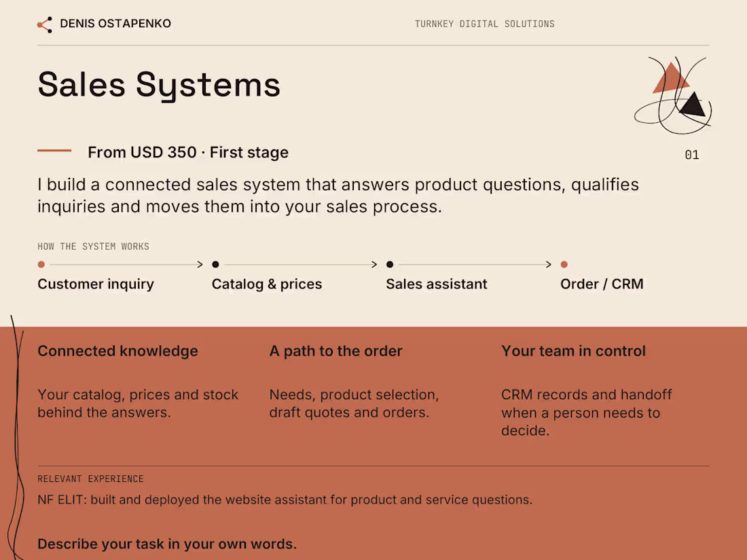Screen dimensions: 747x560
Task: Click the CRM records and handoff description
Action: [587, 413]
